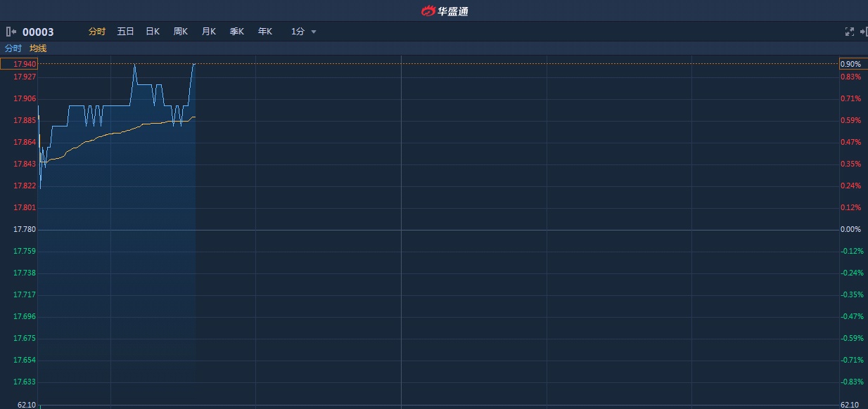Click the 17.780 baseline price label
The image size is (868, 409).
coord(25,229)
